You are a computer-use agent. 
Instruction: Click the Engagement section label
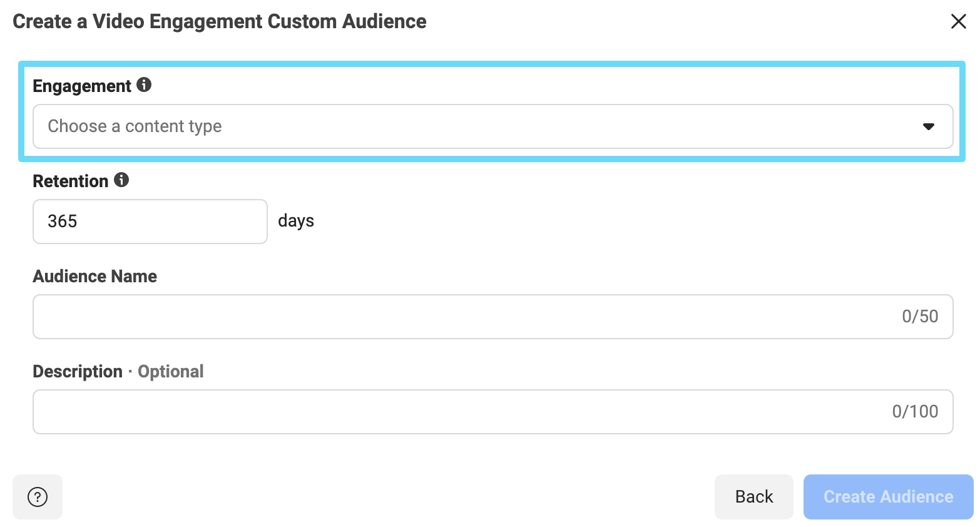click(x=82, y=86)
